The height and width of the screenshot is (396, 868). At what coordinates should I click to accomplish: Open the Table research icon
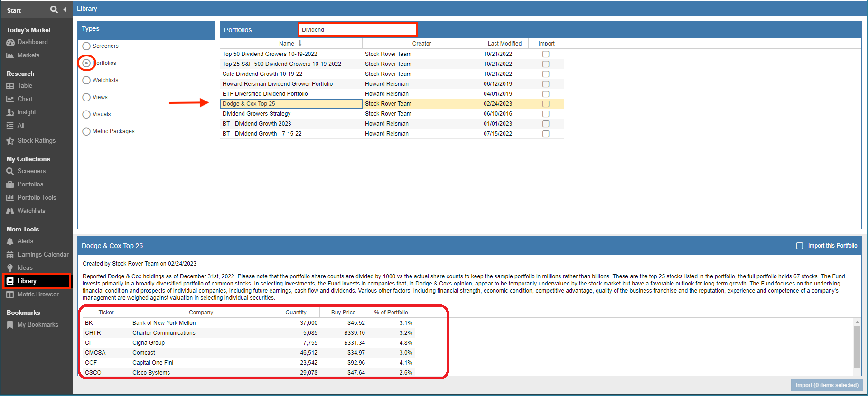(10, 86)
